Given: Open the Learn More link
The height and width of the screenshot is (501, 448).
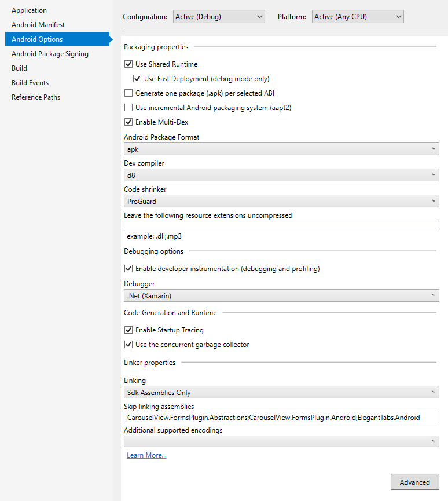Looking at the screenshot, I should (146, 455).
